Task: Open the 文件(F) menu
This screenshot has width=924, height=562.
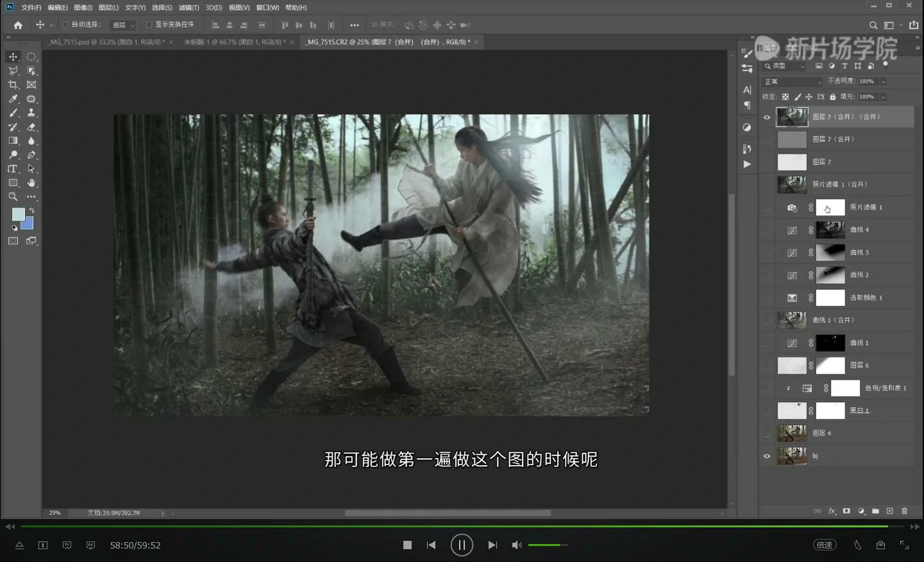Action: click(x=31, y=8)
